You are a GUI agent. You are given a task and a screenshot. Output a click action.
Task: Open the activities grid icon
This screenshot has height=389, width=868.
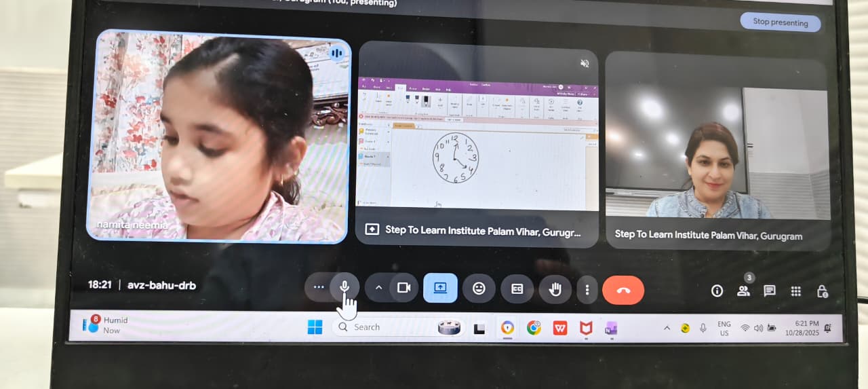tap(796, 291)
